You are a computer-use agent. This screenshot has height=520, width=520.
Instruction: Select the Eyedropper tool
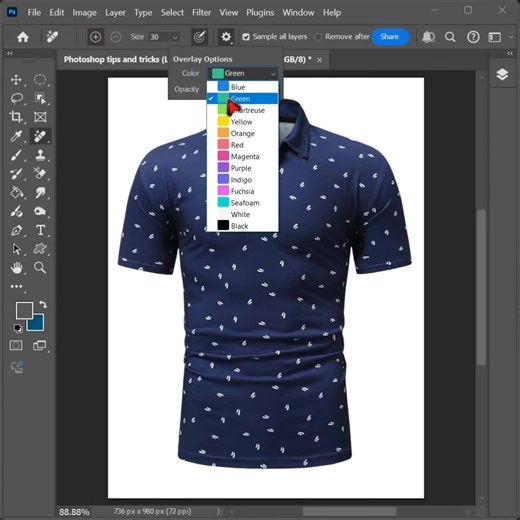[x=16, y=136]
